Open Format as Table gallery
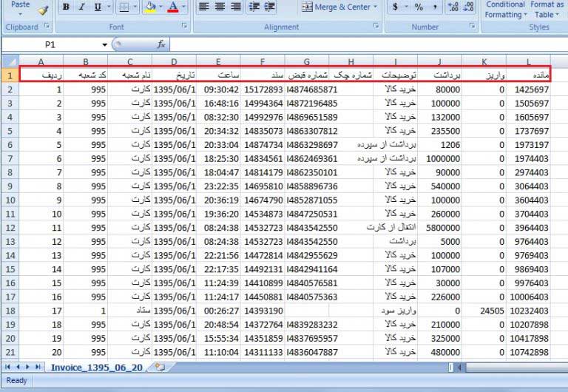The image size is (568, 392). (547, 10)
